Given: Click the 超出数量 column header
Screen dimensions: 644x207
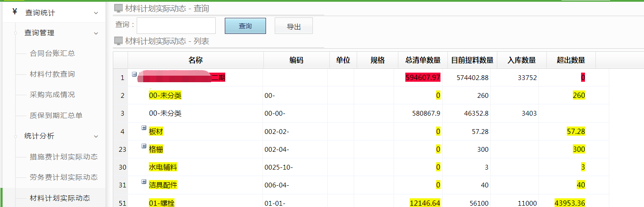Looking at the screenshot, I should 571,60.
